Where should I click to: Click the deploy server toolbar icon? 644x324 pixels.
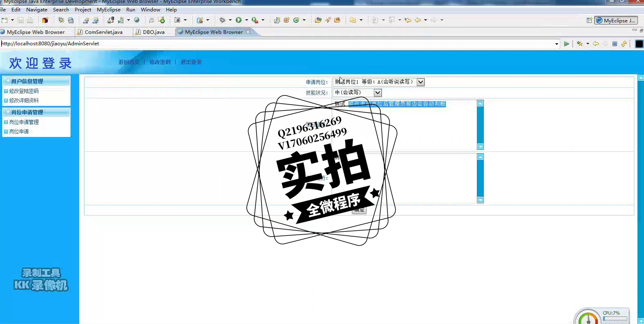point(111,20)
